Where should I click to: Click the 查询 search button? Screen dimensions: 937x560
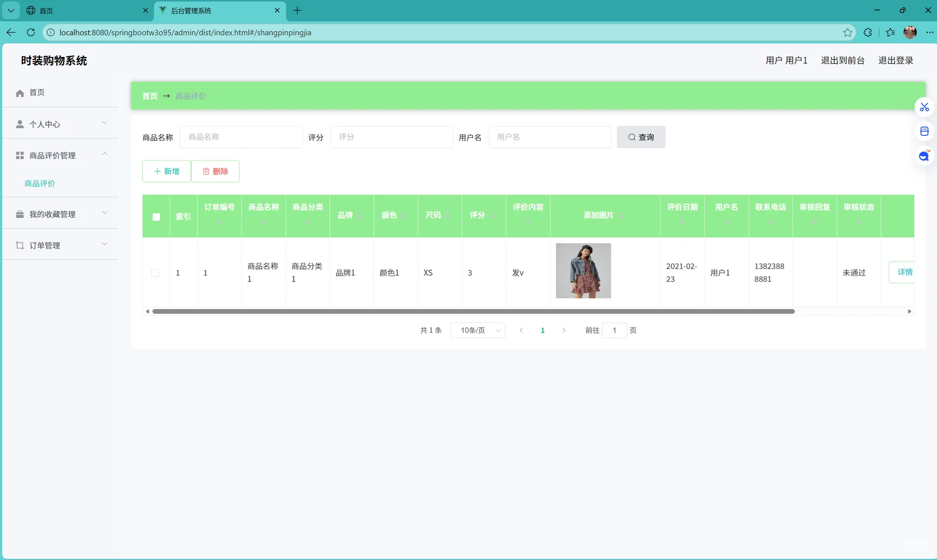[641, 137]
